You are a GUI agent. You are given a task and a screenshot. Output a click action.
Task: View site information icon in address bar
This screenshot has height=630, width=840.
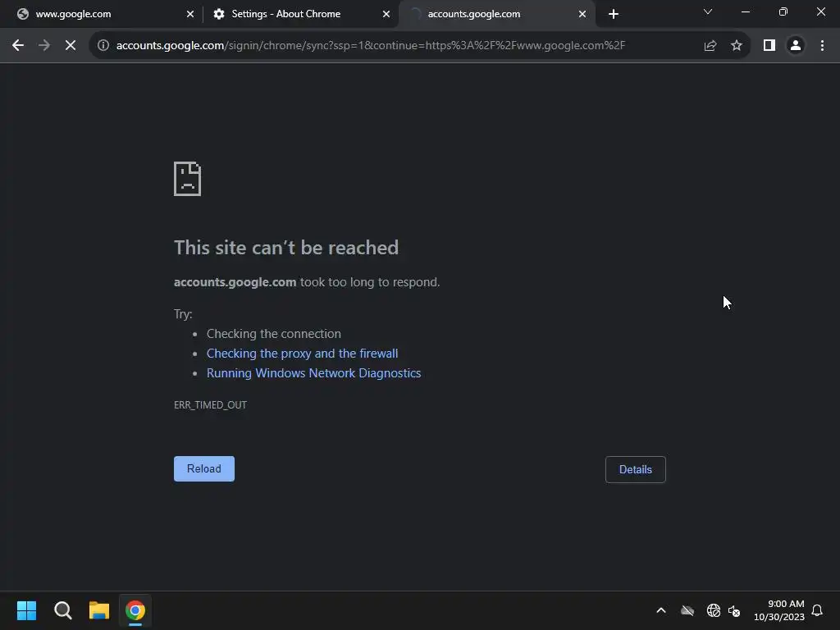coord(103,46)
